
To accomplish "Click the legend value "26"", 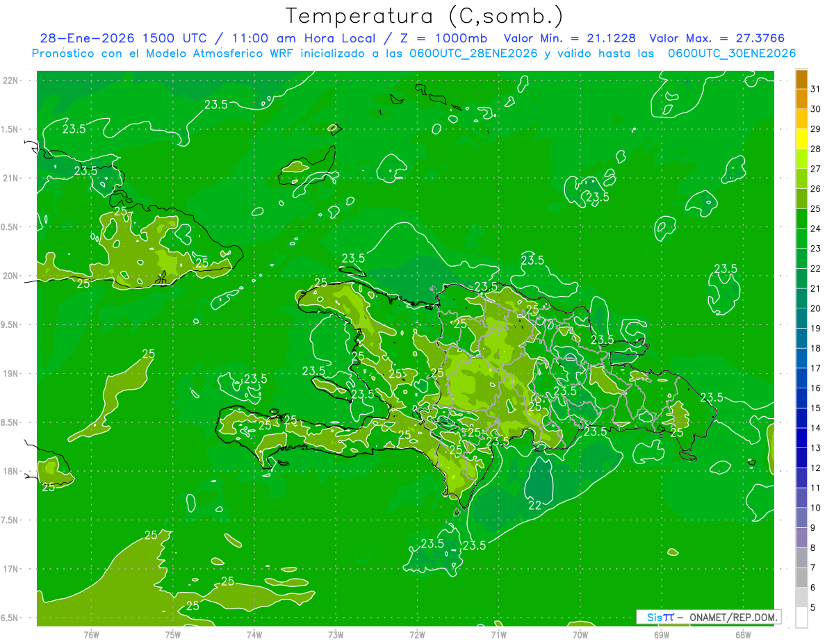I will (x=815, y=189).
